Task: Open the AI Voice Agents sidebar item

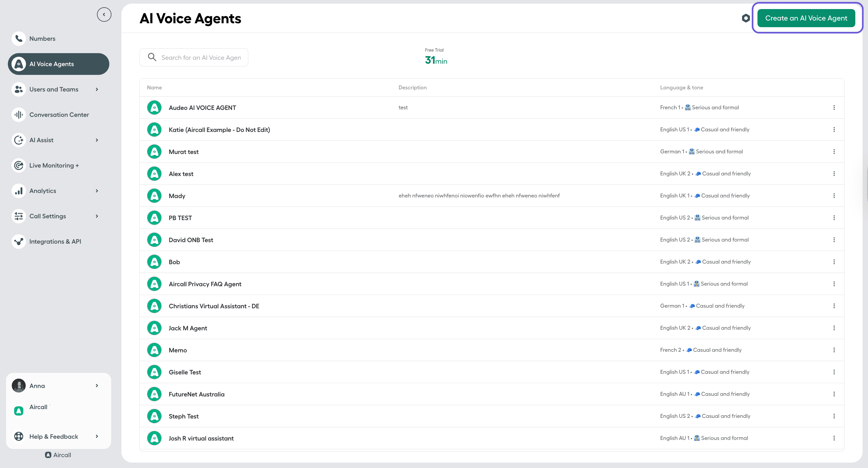Action: (x=52, y=64)
